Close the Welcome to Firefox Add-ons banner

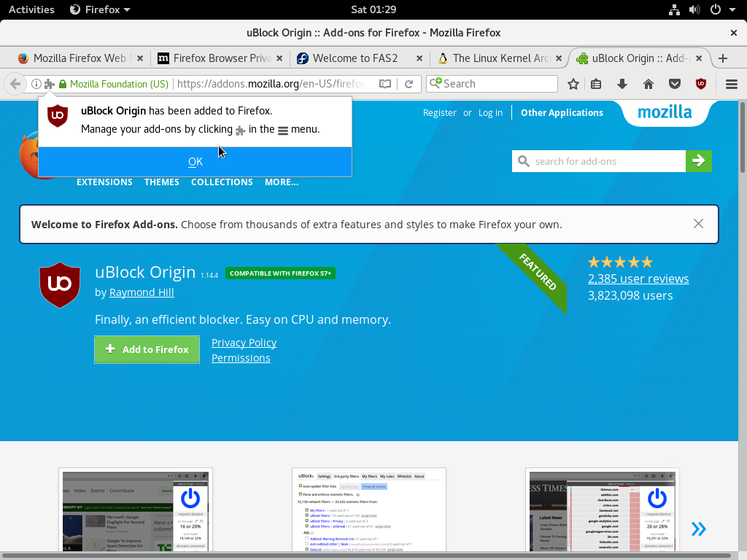[698, 224]
